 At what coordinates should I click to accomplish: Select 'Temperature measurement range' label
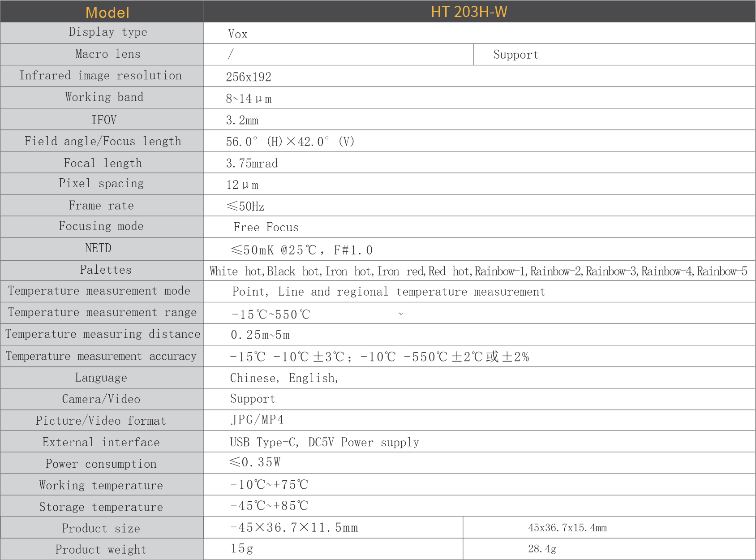pyautogui.click(x=102, y=313)
